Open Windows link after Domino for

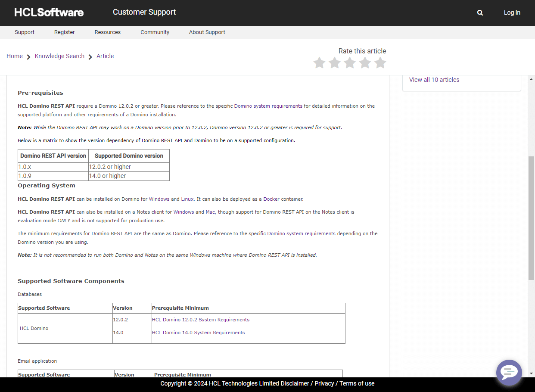click(159, 199)
